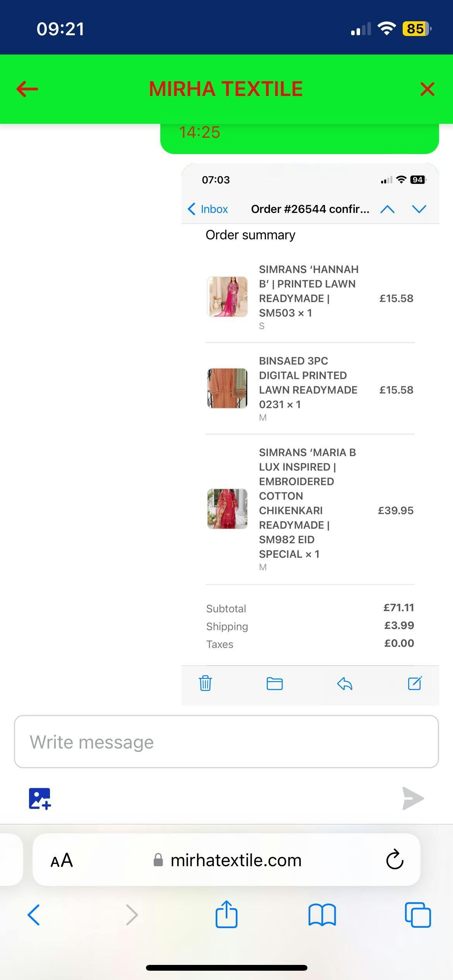The height and width of the screenshot is (980, 453).
Task: Click the add image attachment icon
Action: click(40, 798)
